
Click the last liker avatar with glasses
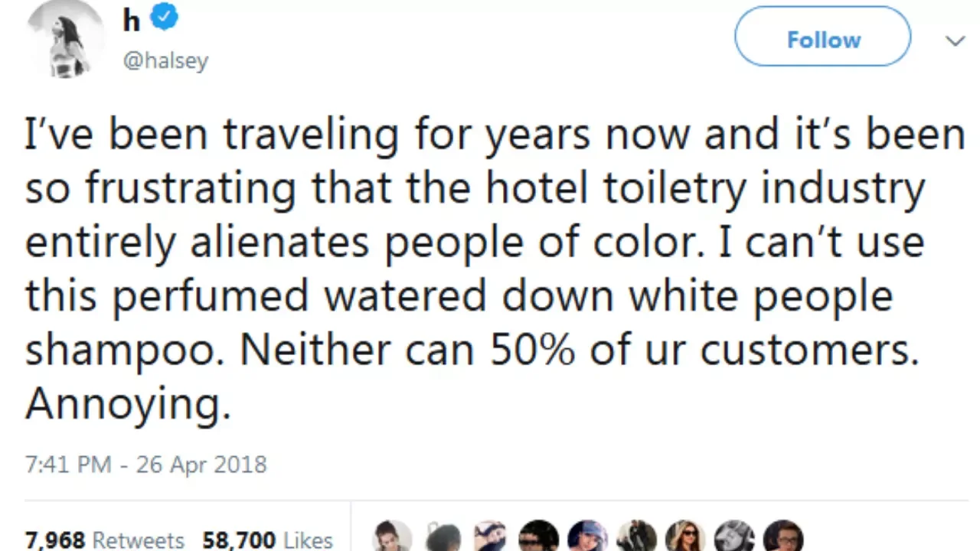click(x=783, y=536)
